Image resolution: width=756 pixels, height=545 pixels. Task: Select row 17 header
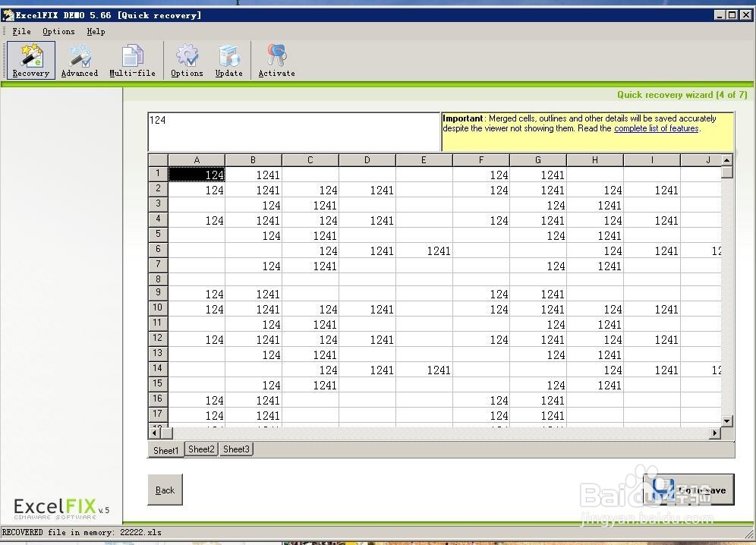click(x=158, y=414)
